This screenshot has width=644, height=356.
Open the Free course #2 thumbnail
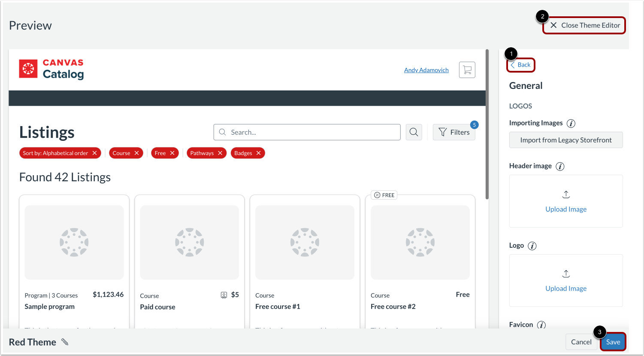[x=420, y=242]
